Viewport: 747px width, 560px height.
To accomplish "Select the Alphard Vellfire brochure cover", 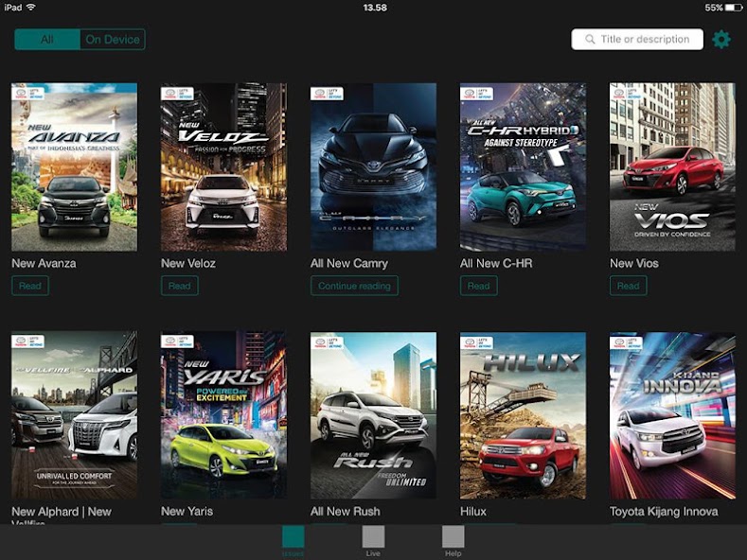I will coord(74,414).
